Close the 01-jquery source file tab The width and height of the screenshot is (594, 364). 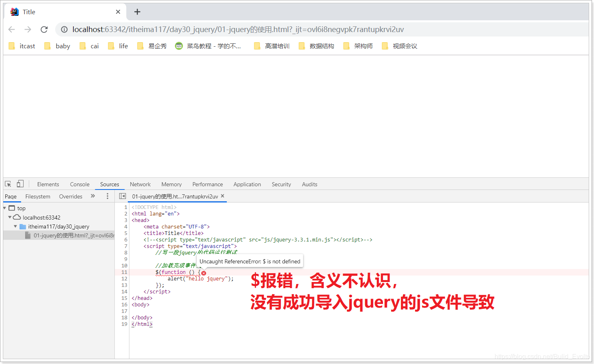tap(222, 196)
